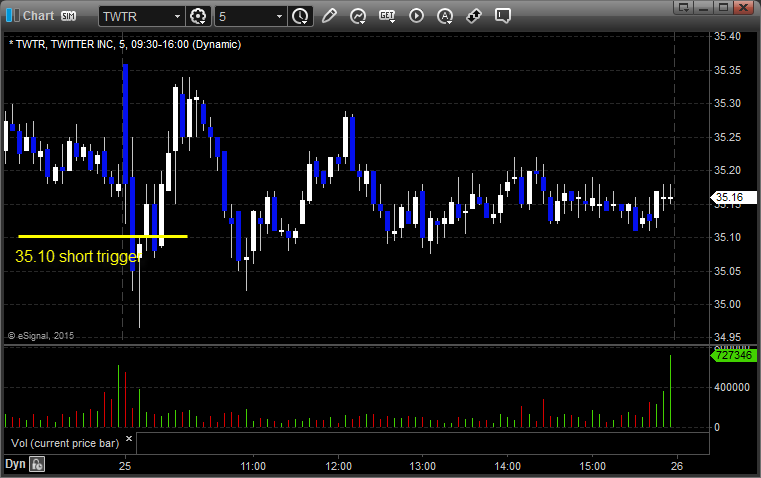Image resolution: width=761 pixels, height=478 pixels.
Task: Click the 'Vol (current price bar)' label
Action: point(65,443)
